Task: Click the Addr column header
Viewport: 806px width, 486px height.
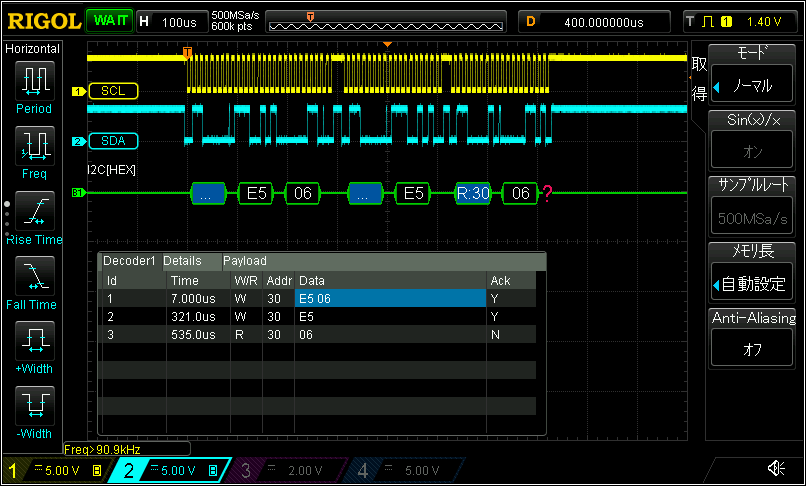Action: [x=279, y=281]
